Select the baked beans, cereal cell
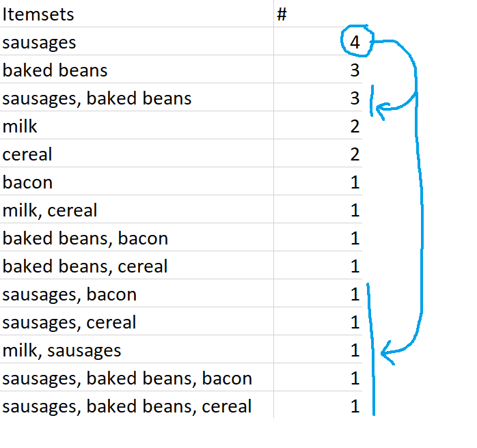Viewport: 477px width, 448px height. pyautogui.click(x=137, y=265)
